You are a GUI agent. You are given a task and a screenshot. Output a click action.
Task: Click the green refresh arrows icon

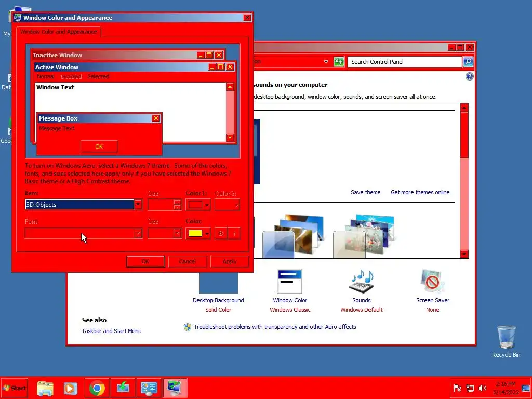pyautogui.click(x=339, y=62)
